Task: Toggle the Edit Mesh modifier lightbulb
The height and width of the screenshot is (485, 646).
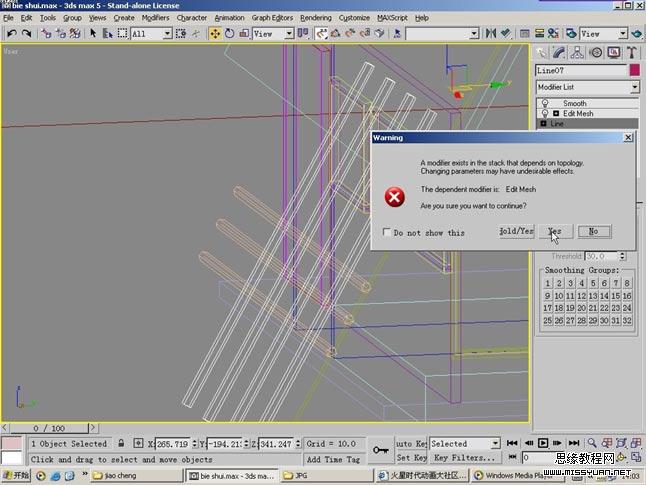Action: pyautogui.click(x=545, y=113)
